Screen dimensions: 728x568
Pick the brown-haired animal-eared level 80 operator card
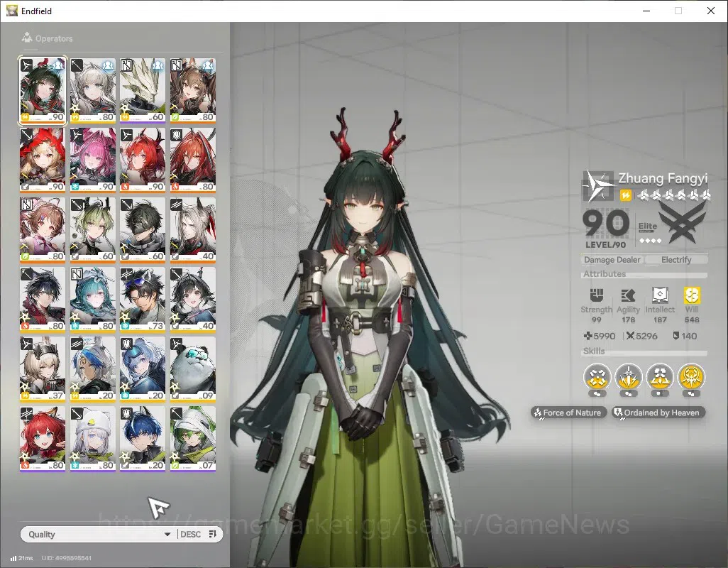tap(193, 90)
